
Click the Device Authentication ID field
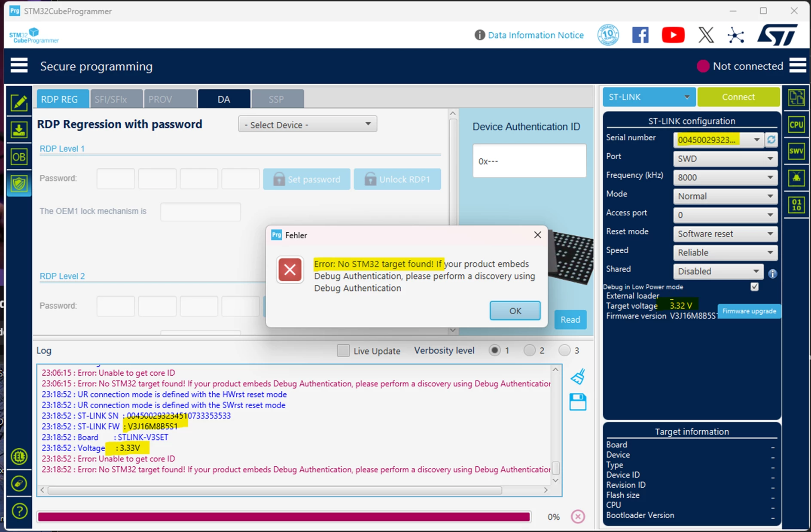click(x=529, y=161)
